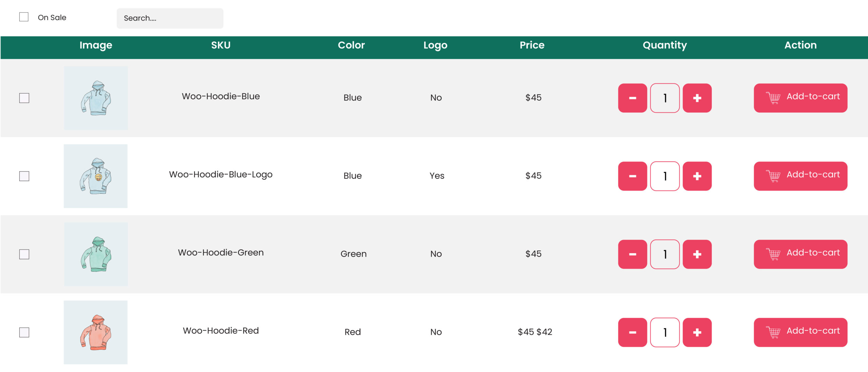868x372 pixels.
Task: Select the Woo-Hoodie-Blue row checkbox
Action: click(24, 98)
